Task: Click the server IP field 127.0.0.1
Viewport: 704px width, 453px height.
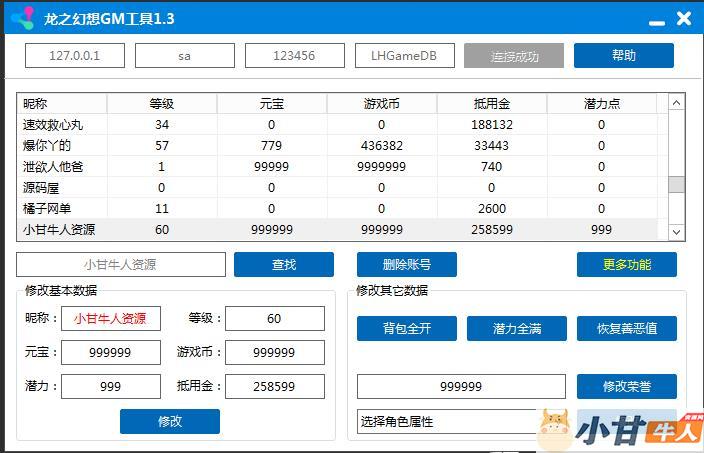Action: point(75,56)
